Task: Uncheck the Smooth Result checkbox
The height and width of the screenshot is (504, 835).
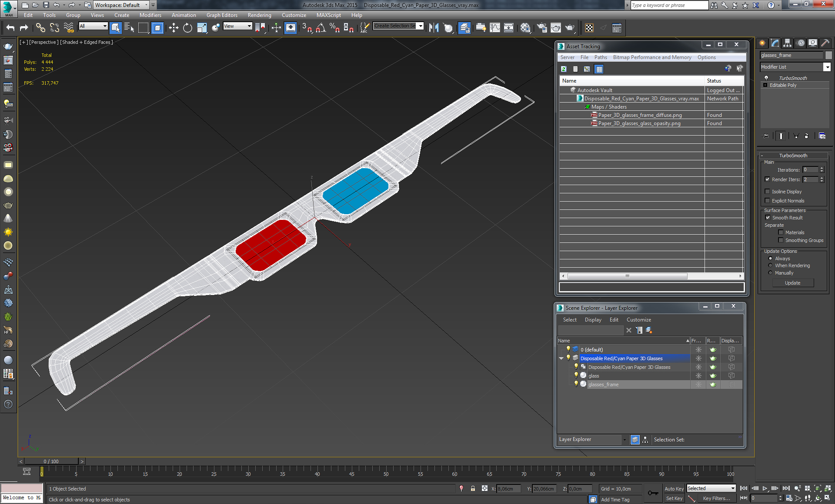Action: [x=768, y=218]
